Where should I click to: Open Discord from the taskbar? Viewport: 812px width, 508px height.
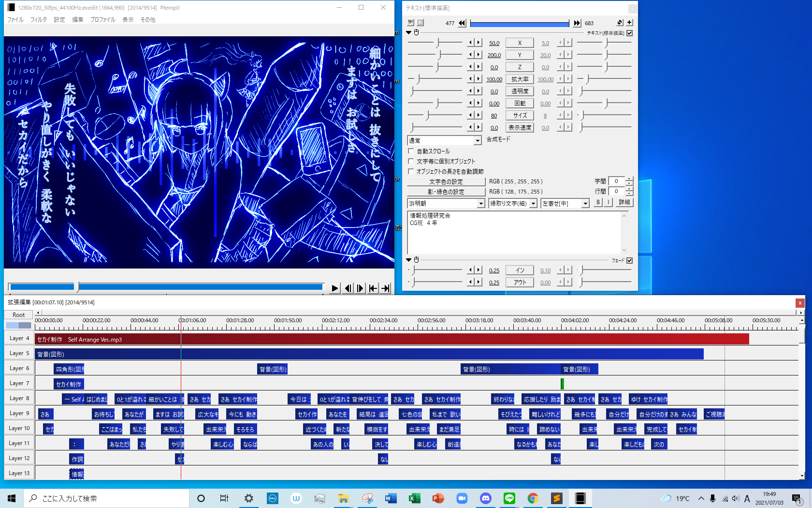pyautogui.click(x=485, y=498)
